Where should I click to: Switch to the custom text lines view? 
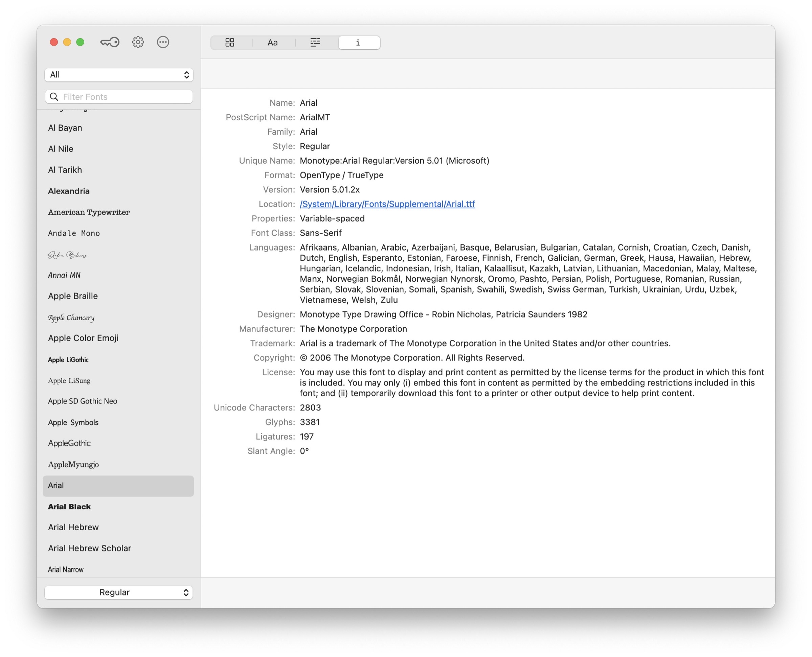tap(315, 42)
